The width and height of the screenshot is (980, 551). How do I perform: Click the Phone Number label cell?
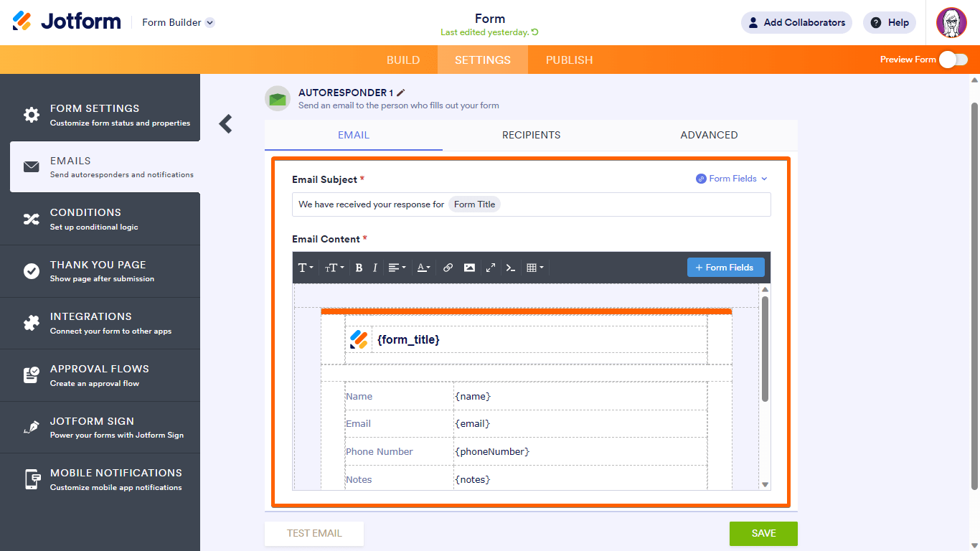(399, 451)
